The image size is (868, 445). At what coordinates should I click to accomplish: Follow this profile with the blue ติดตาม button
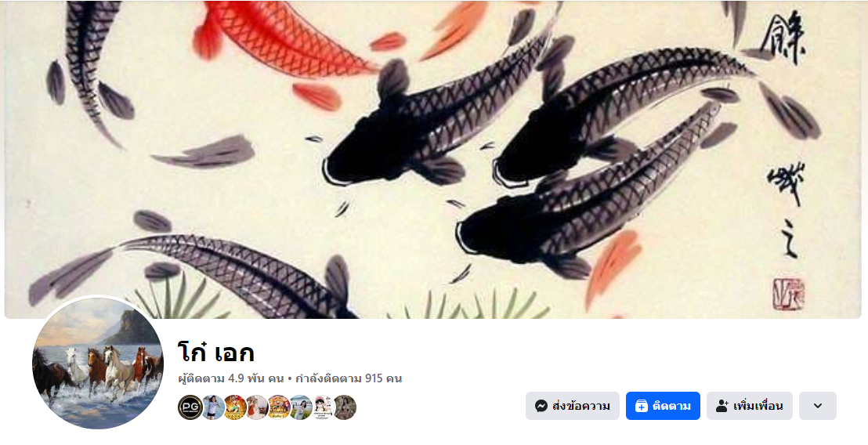pos(664,406)
